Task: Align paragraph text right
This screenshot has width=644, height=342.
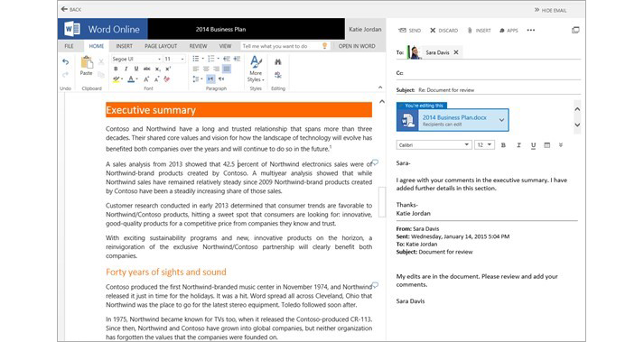Action: tap(216, 69)
